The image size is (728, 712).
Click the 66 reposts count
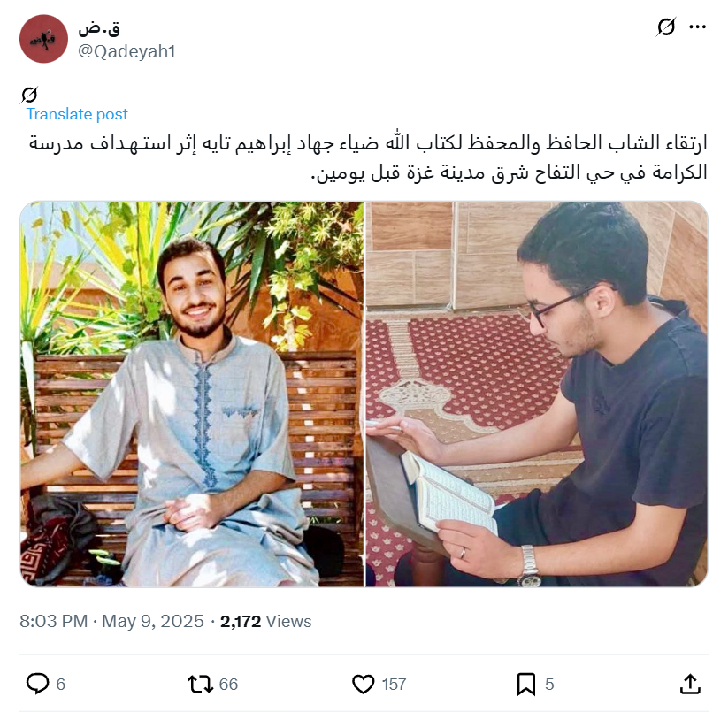point(228,685)
